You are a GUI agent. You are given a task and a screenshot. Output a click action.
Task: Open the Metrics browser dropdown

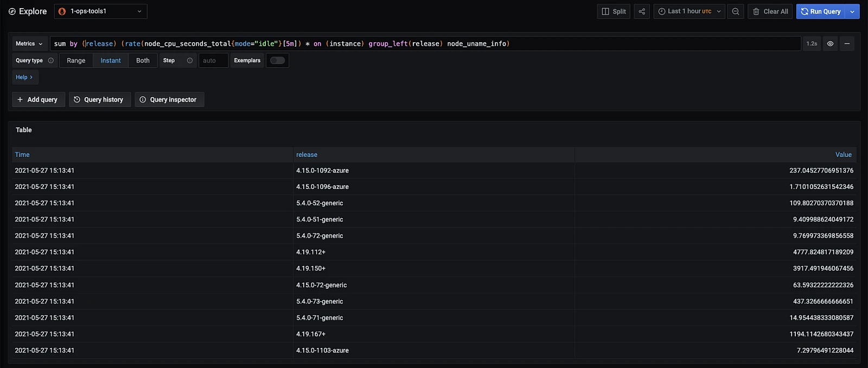point(29,43)
